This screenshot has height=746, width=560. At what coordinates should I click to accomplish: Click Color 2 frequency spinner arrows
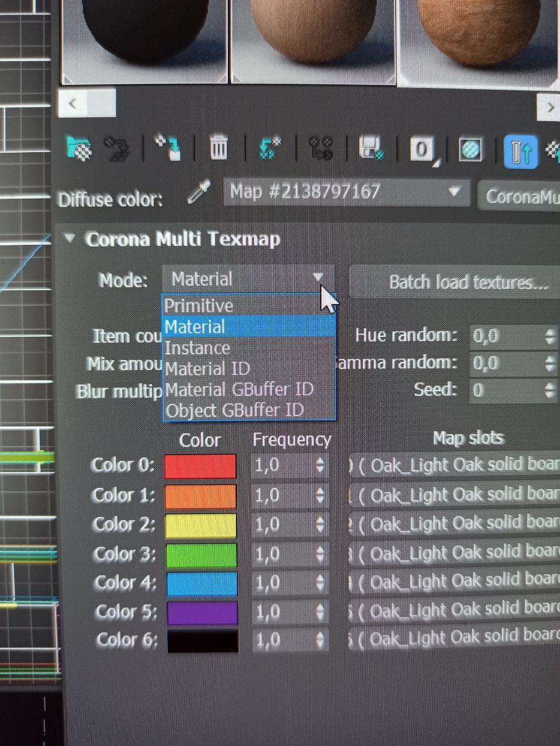coord(320,525)
